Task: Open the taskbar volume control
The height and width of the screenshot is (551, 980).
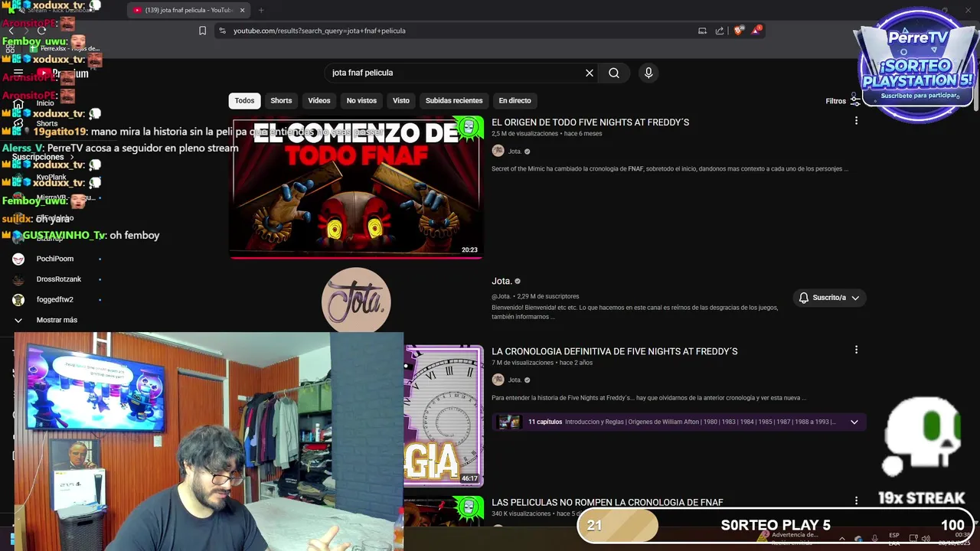Action: 927,538
